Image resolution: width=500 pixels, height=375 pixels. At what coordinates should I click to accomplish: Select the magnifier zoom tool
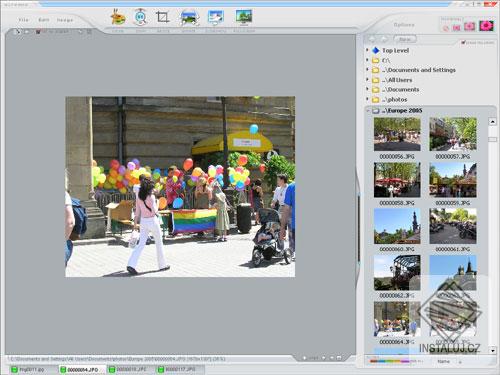click(140, 17)
